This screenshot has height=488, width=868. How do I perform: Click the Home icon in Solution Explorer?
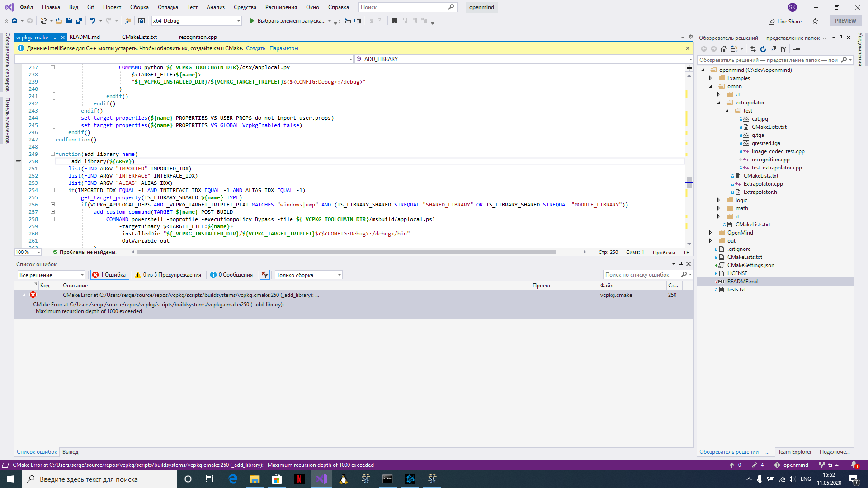pos(724,48)
